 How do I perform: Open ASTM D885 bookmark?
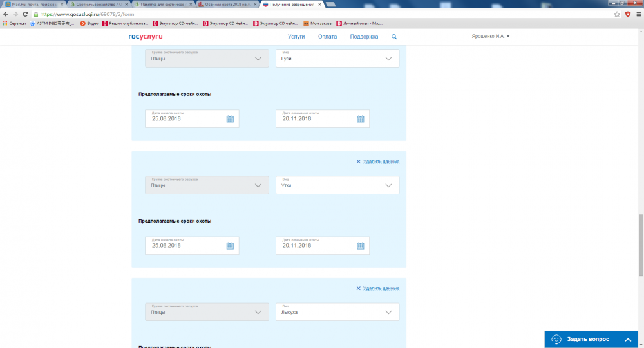coord(52,23)
